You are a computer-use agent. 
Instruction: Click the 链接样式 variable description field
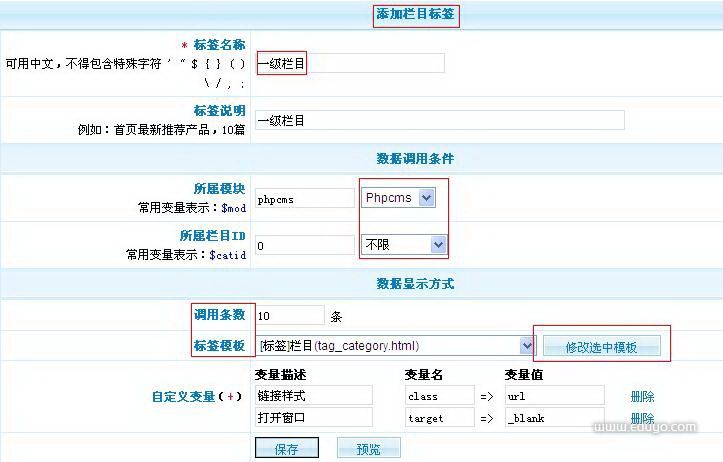tap(313, 396)
